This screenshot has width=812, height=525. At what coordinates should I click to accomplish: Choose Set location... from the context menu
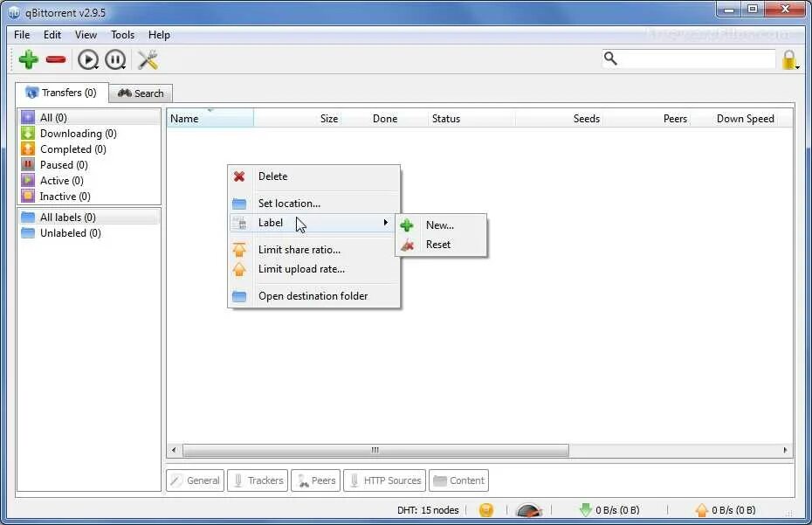click(313, 204)
